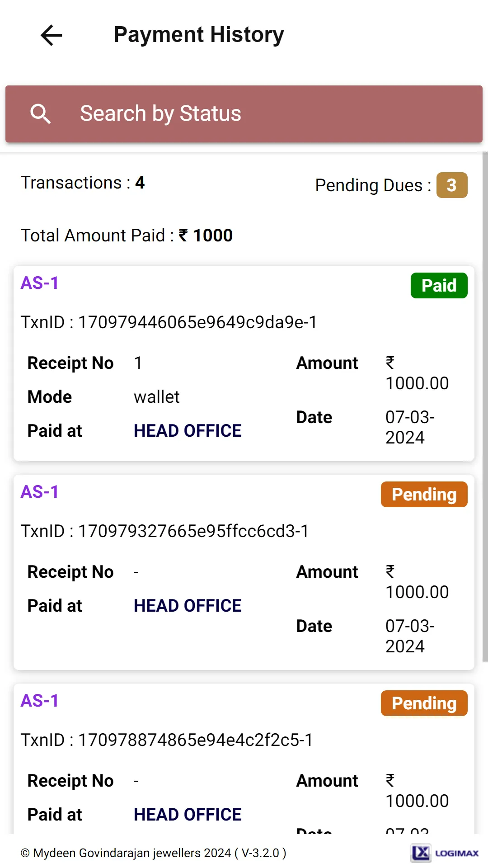Open the Logimax logo in footer
Viewport: 488px width, 868px height.
pyautogui.click(x=445, y=853)
